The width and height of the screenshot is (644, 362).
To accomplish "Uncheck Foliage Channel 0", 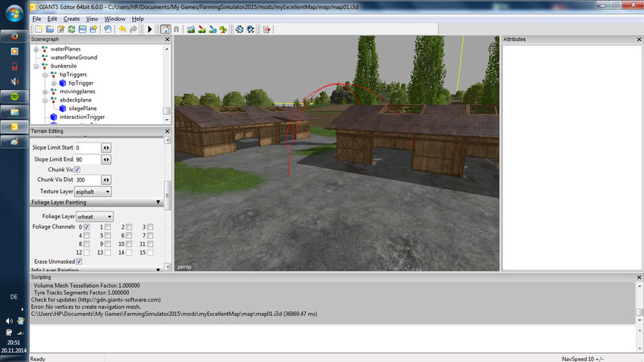I will coord(87,227).
